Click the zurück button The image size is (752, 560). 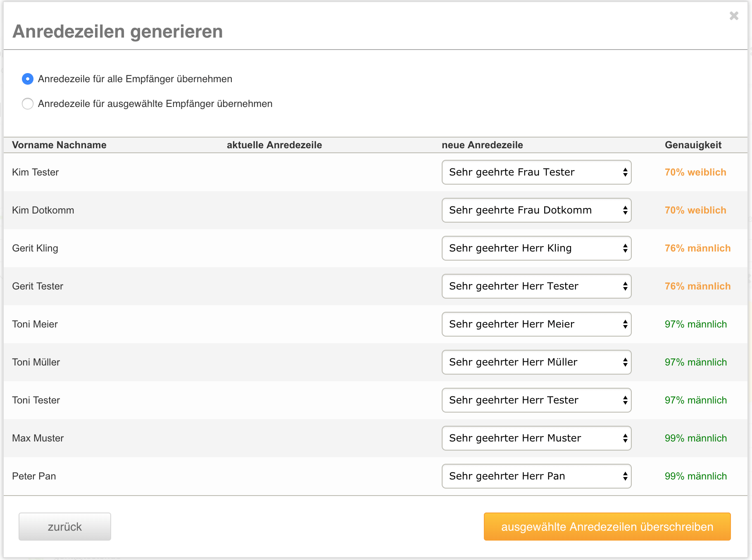(65, 527)
